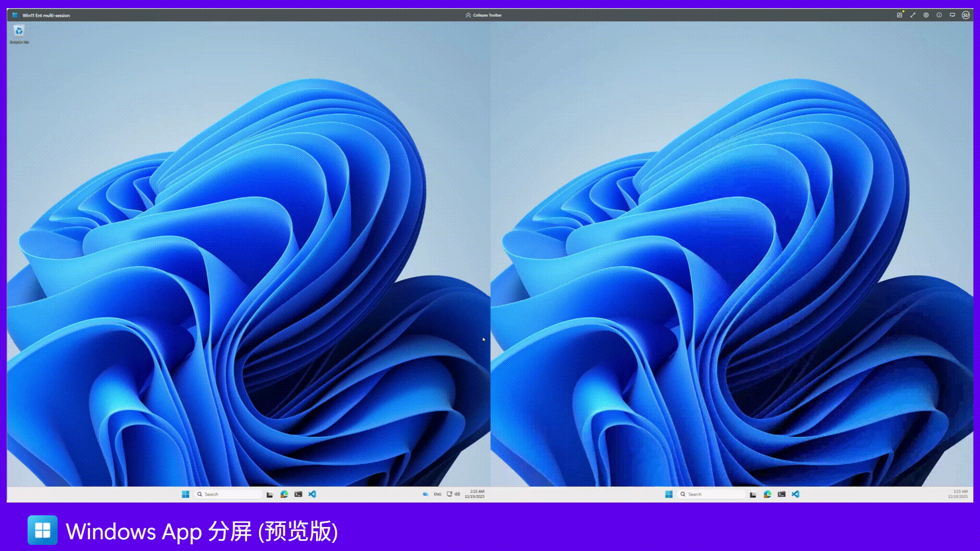Click the date and time in the taskbar
The image size is (980, 551).
pyautogui.click(x=474, y=494)
